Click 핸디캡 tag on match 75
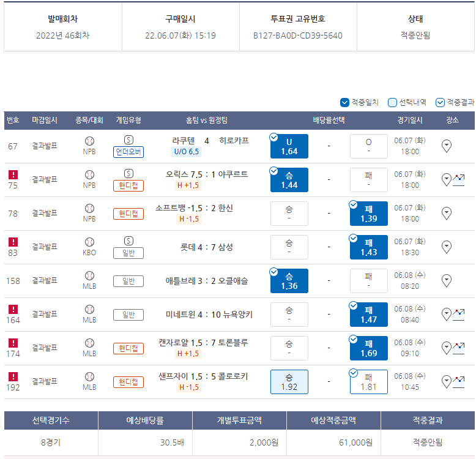Viewport: 476px width, 459px height. click(128, 186)
